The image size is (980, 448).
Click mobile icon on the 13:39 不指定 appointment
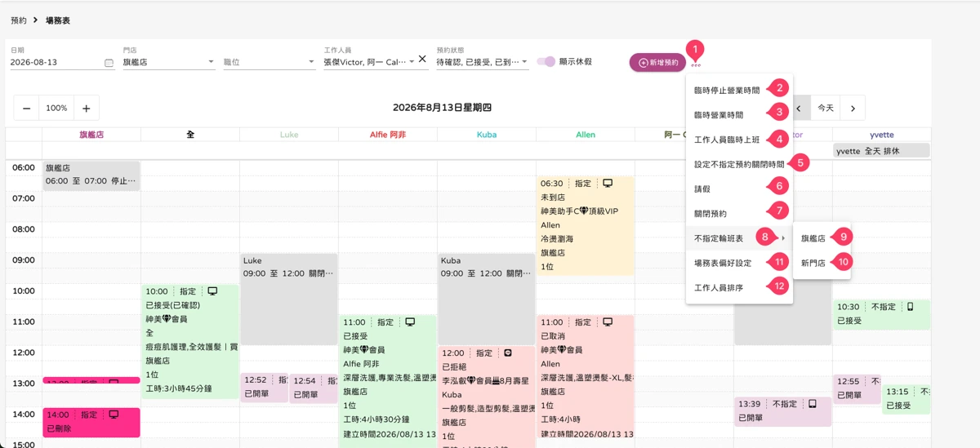[x=813, y=404]
